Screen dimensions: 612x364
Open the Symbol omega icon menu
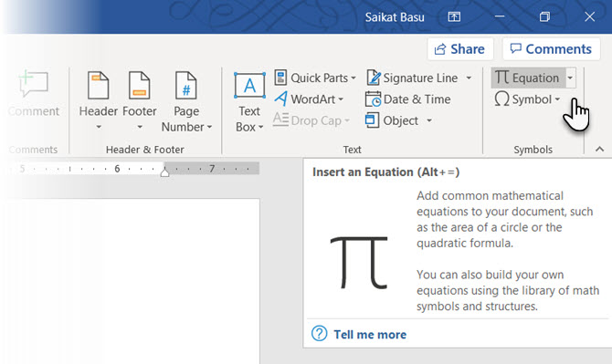point(502,99)
